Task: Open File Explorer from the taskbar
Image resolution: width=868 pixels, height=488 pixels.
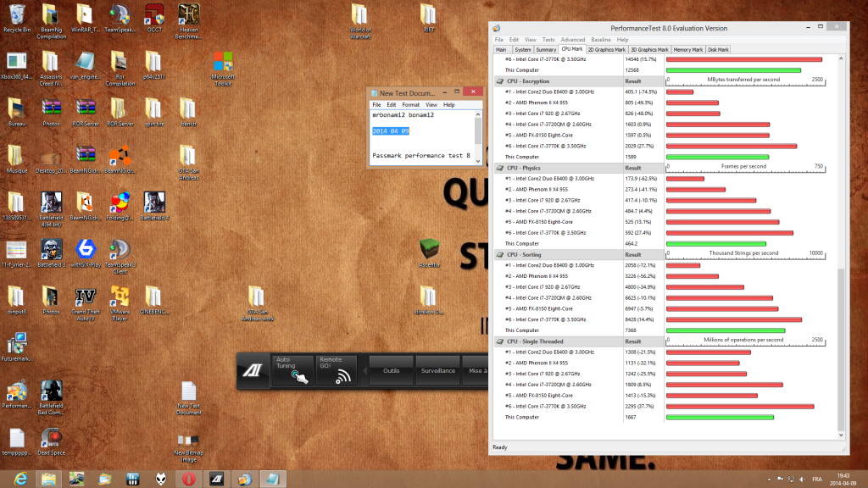Action: click(x=48, y=480)
